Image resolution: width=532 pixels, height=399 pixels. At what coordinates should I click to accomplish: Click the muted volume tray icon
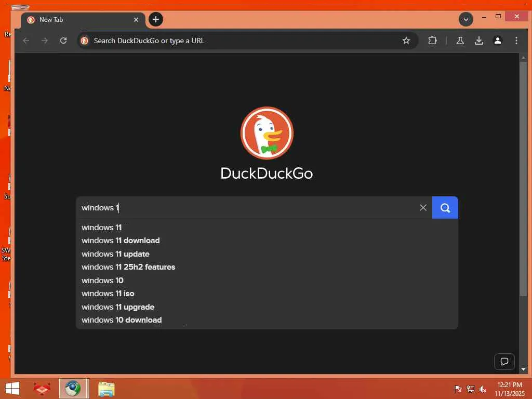[x=483, y=389]
